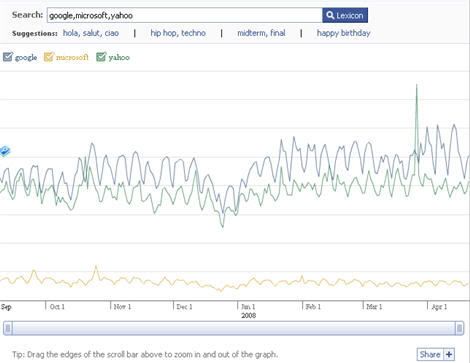Click the Nov 1 axis label

[122, 306]
